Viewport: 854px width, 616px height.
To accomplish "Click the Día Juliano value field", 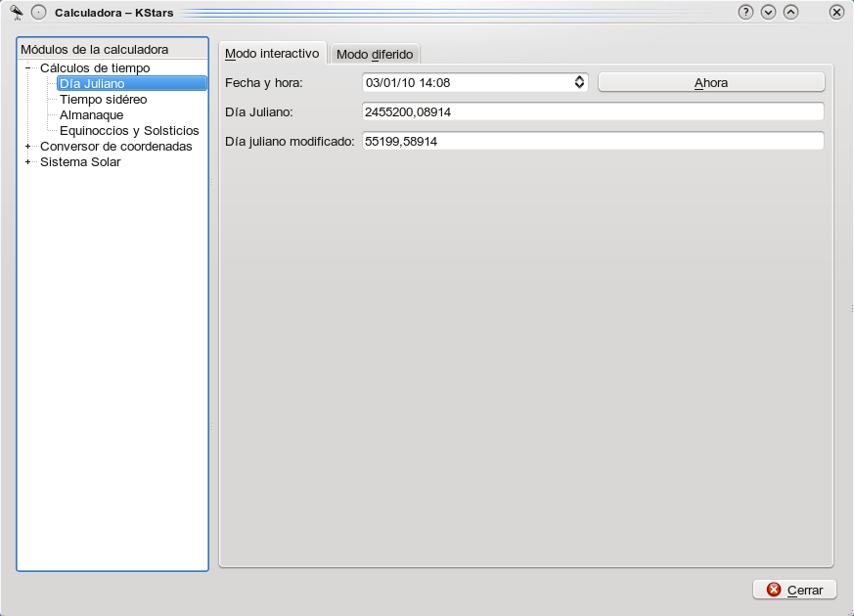I will click(x=592, y=112).
